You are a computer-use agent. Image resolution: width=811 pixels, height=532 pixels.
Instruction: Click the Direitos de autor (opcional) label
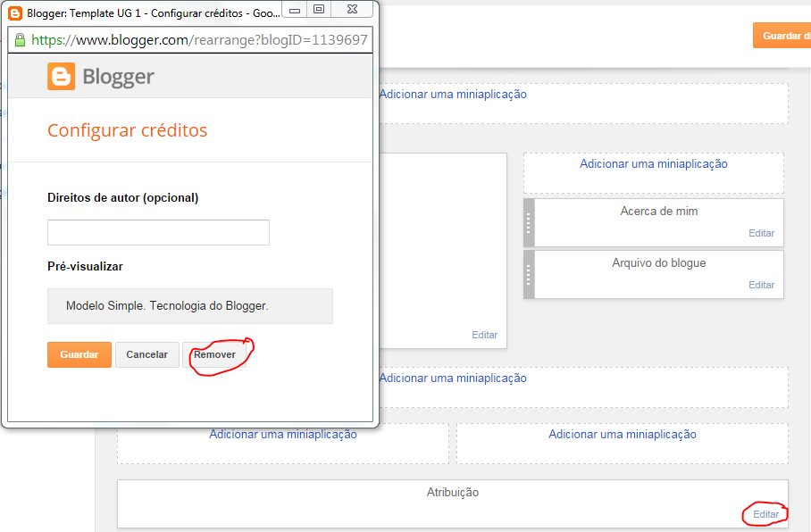[x=123, y=198]
